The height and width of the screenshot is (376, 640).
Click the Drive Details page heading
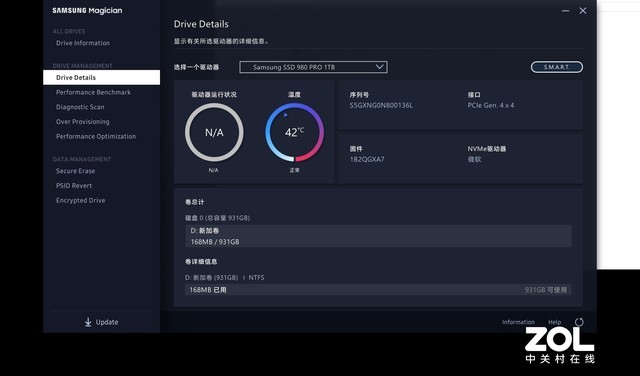[x=201, y=24]
